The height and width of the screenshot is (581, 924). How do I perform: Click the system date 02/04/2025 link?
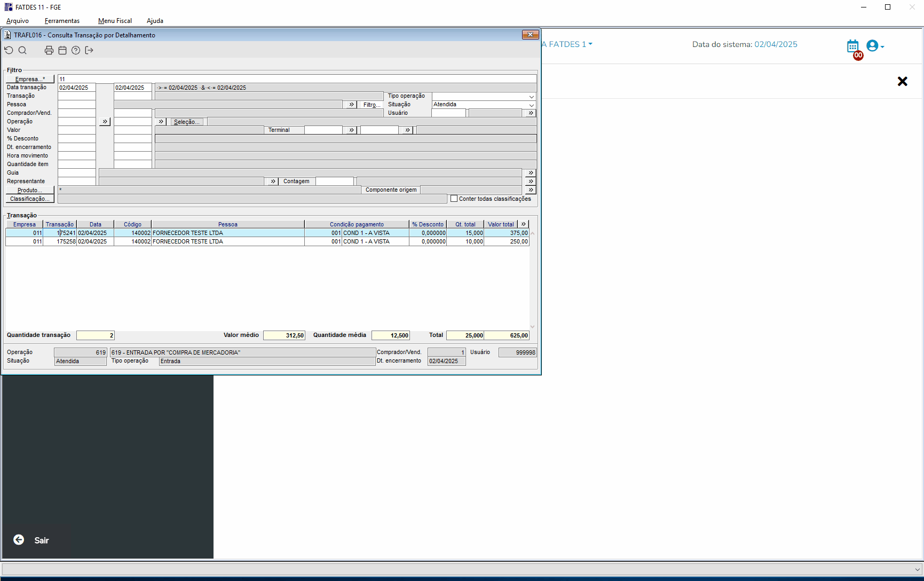coord(776,44)
